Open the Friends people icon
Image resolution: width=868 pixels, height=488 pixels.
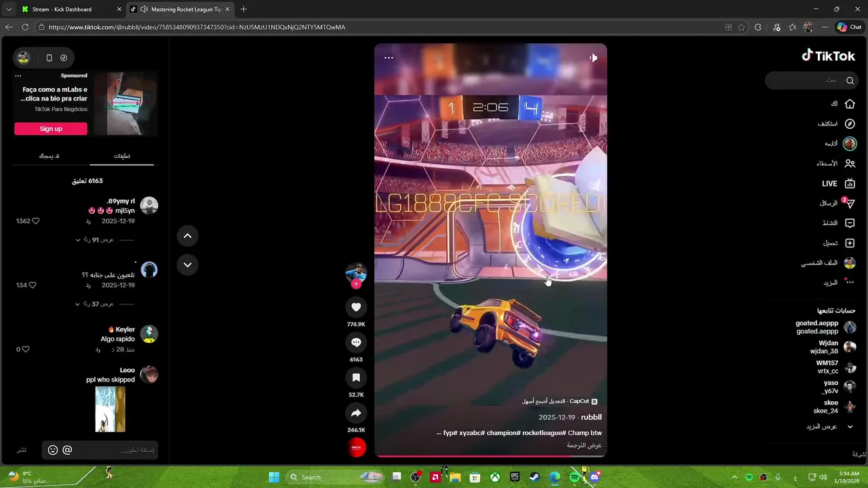click(x=850, y=163)
